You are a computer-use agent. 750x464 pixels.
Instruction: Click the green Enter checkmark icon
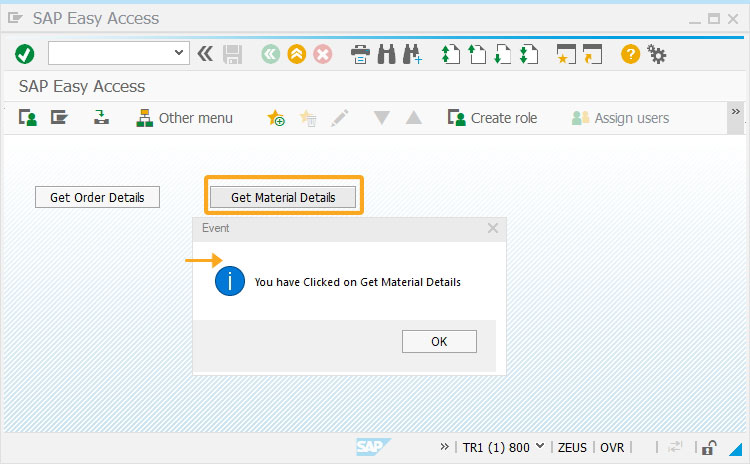tap(24, 54)
